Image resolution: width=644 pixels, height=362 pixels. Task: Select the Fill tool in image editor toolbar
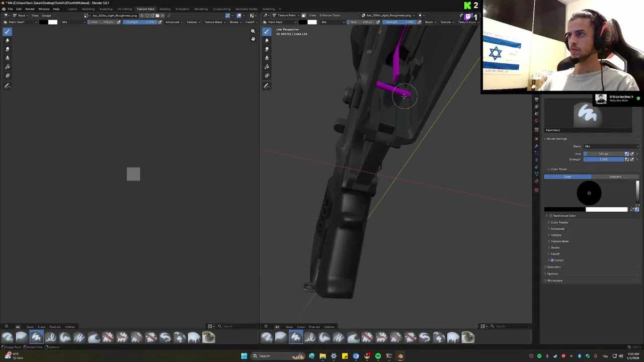click(7, 67)
